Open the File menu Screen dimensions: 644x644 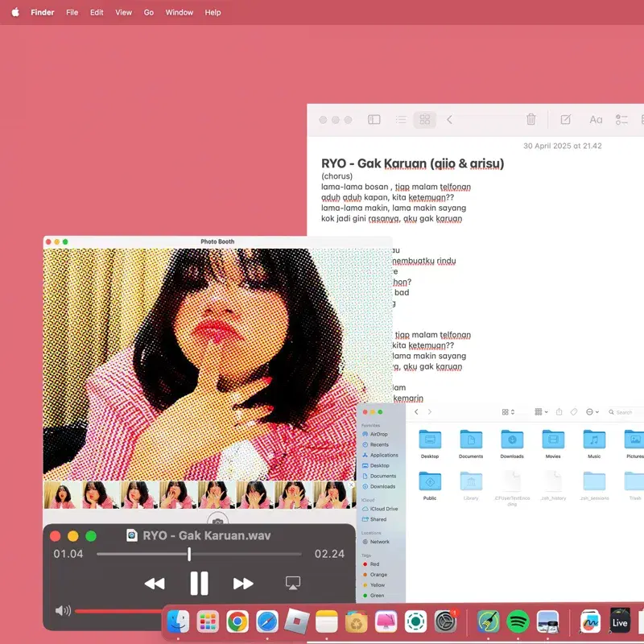[x=72, y=12]
